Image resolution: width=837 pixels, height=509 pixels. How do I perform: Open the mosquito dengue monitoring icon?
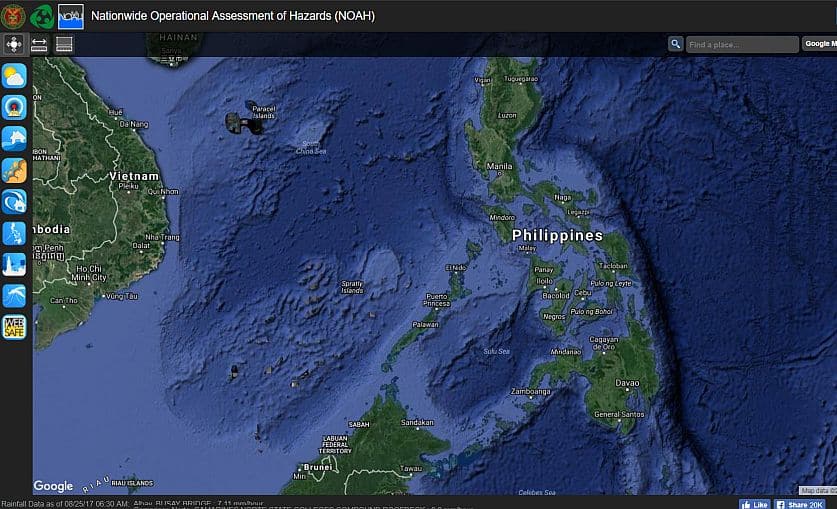[x=14, y=295]
